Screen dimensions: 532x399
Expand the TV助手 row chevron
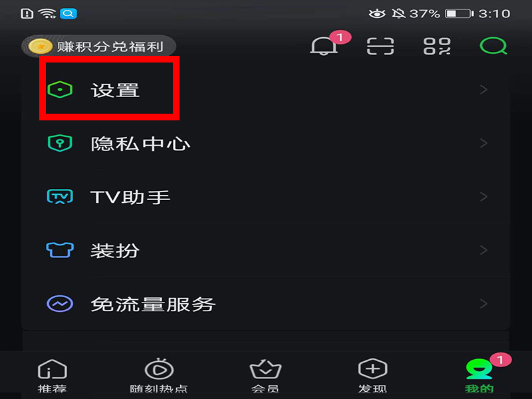(x=484, y=196)
